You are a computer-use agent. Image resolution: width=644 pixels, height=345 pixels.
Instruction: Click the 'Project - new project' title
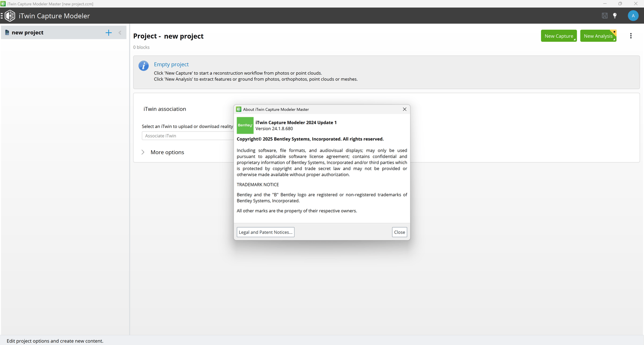pyautogui.click(x=168, y=36)
